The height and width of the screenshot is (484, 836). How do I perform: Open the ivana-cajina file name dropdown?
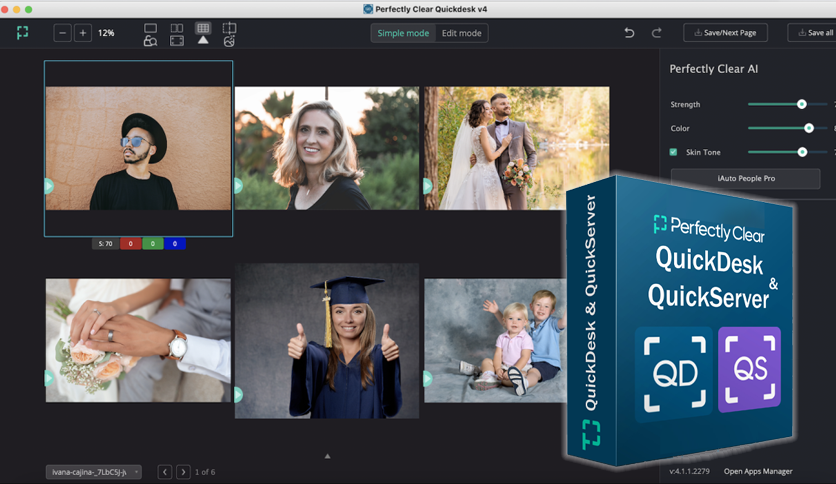94,472
